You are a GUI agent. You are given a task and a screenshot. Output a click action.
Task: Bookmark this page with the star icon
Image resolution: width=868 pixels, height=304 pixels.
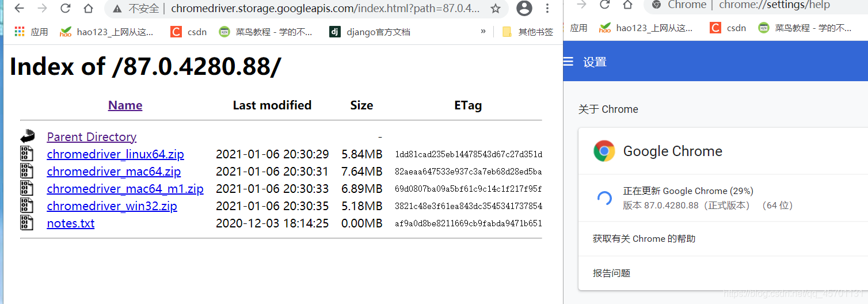495,9
